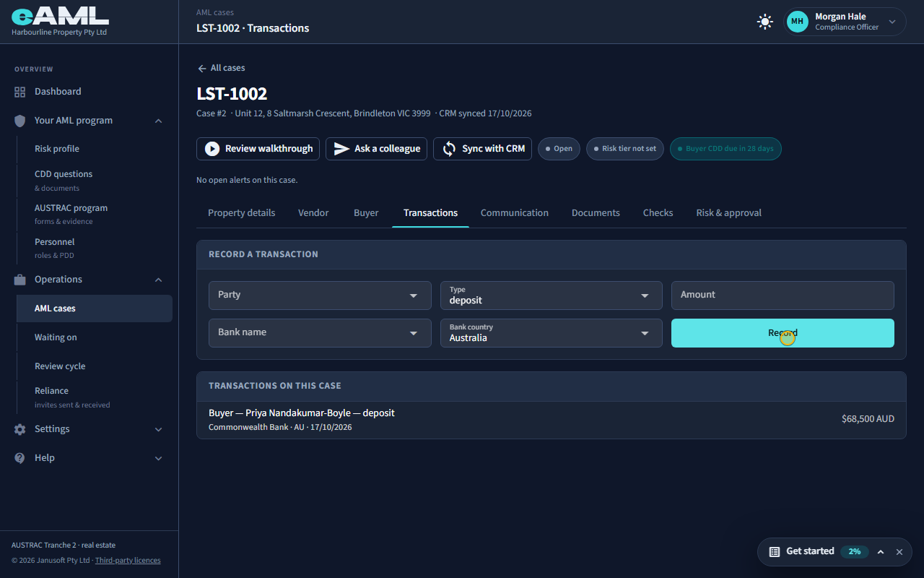Collapse Your AML program section
Screen dimensions: 924x578
(159, 121)
